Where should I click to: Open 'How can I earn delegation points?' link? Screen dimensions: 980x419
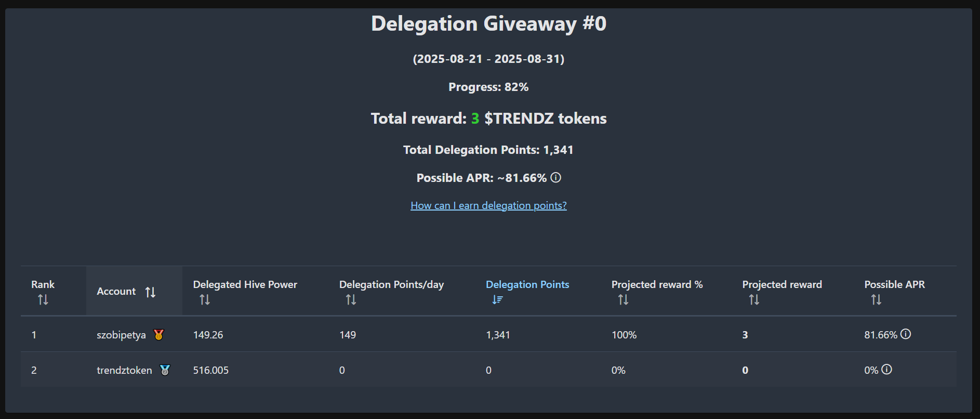pos(488,206)
